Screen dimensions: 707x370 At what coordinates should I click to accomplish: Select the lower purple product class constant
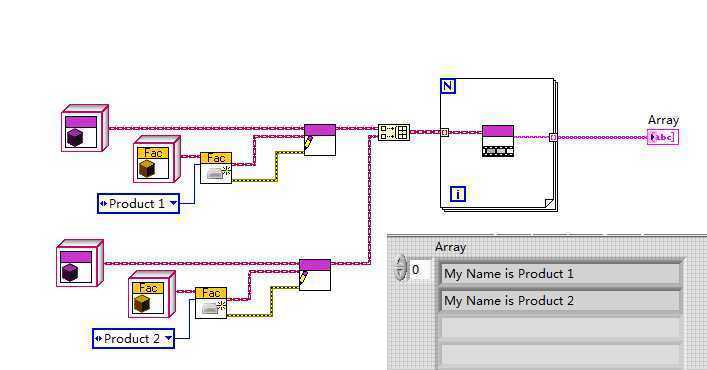click(x=80, y=263)
